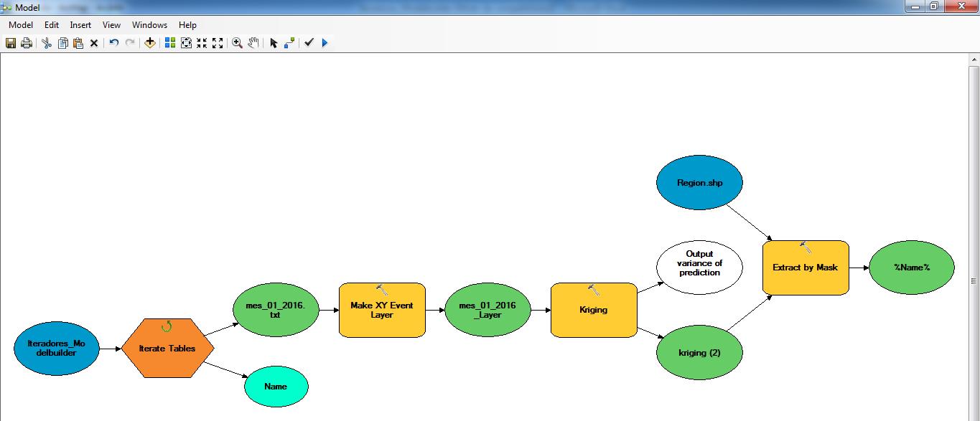The height and width of the screenshot is (421, 980).
Task: Open the Model menu
Action: [x=21, y=25]
